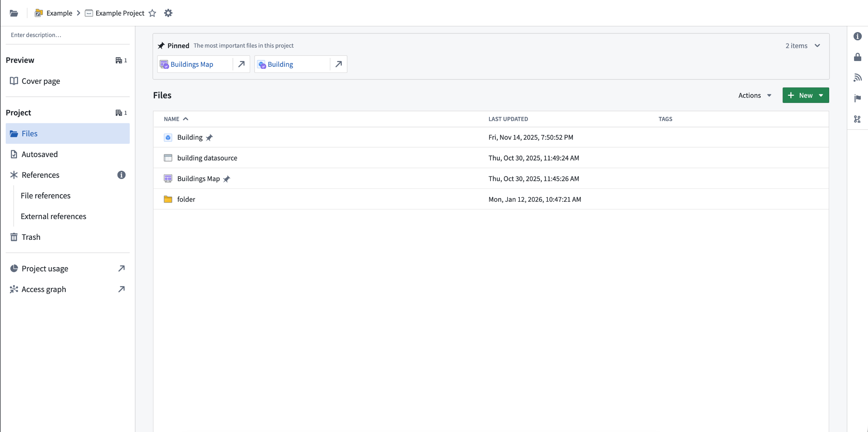Unpin Buildings Map from the file list
Viewport: 868px width, 432px height.
(227, 179)
